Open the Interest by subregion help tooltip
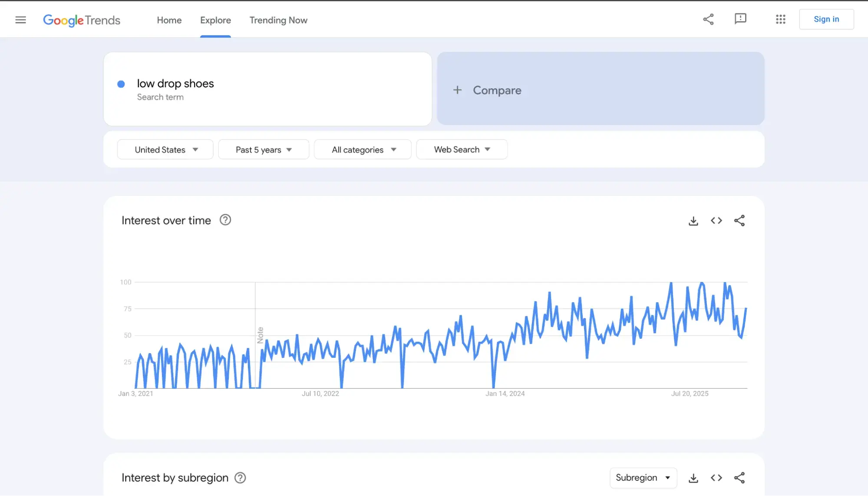This screenshot has height=496, width=868. coord(240,478)
